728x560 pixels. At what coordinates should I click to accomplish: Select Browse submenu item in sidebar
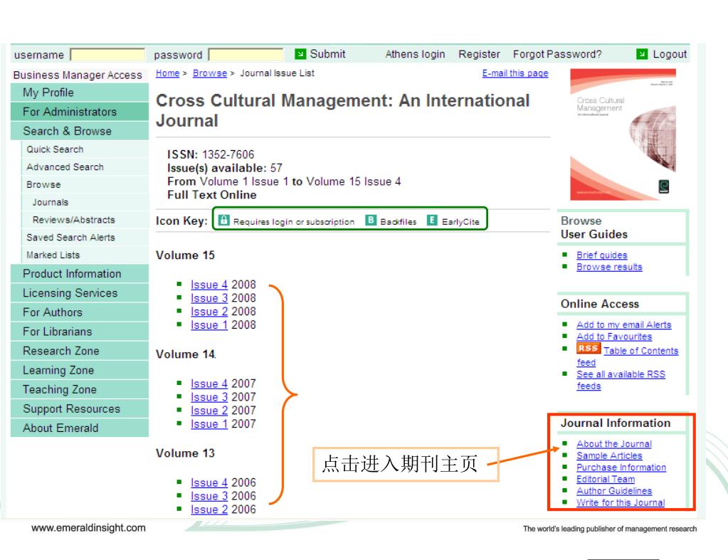tap(85, 185)
